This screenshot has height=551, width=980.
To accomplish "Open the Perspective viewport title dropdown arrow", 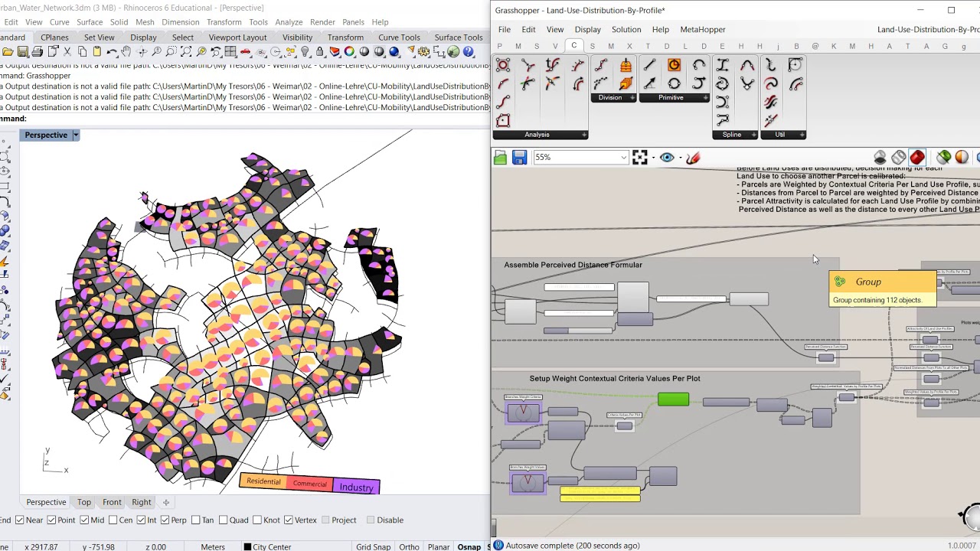I will (x=76, y=135).
